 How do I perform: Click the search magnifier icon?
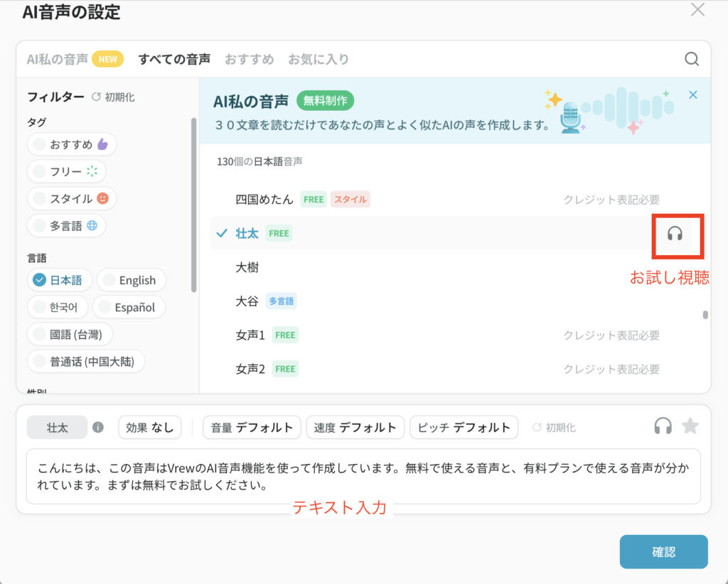coord(692,59)
